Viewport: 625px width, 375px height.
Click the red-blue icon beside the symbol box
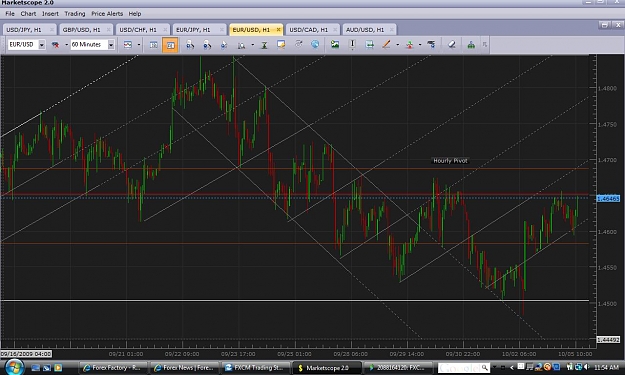pyautogui.click(x=55, y=45)
